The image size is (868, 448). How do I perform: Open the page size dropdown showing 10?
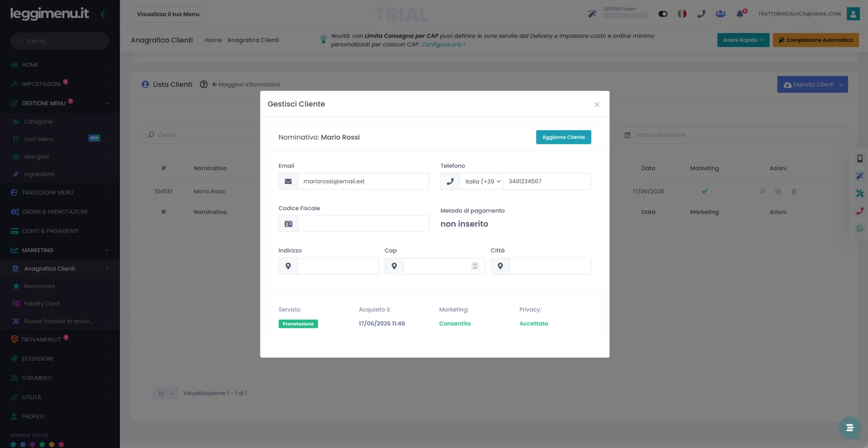166,393
